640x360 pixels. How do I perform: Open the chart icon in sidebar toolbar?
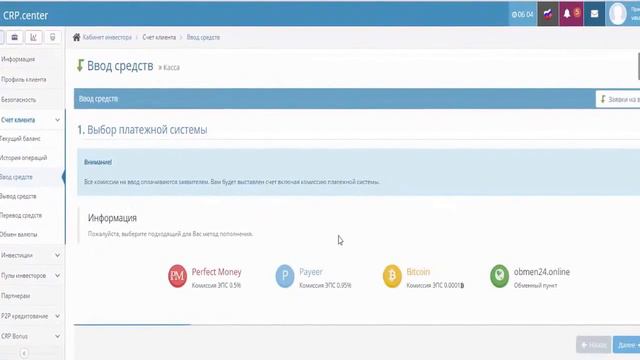point(33,37)
